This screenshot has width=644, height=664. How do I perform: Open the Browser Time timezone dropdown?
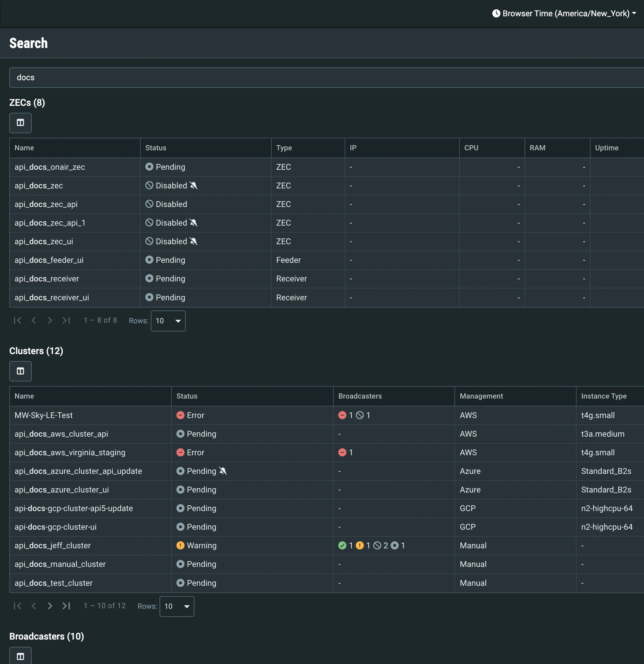coord(564,13)
